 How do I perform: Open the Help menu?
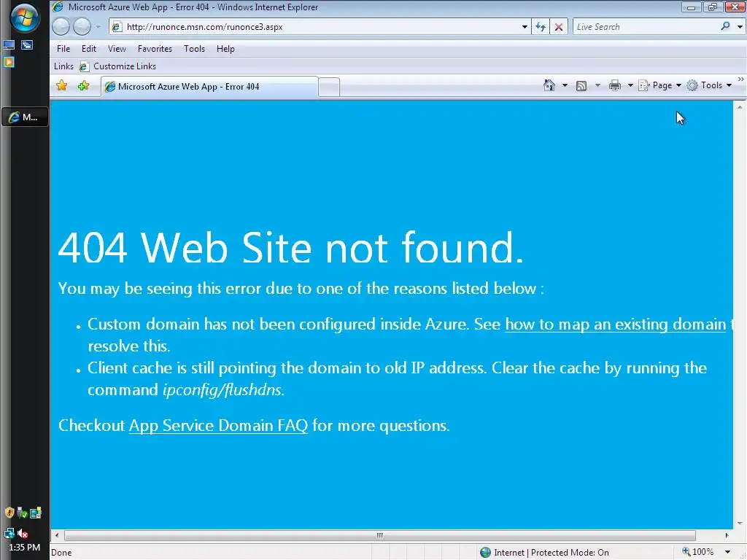tap(225, 49)
